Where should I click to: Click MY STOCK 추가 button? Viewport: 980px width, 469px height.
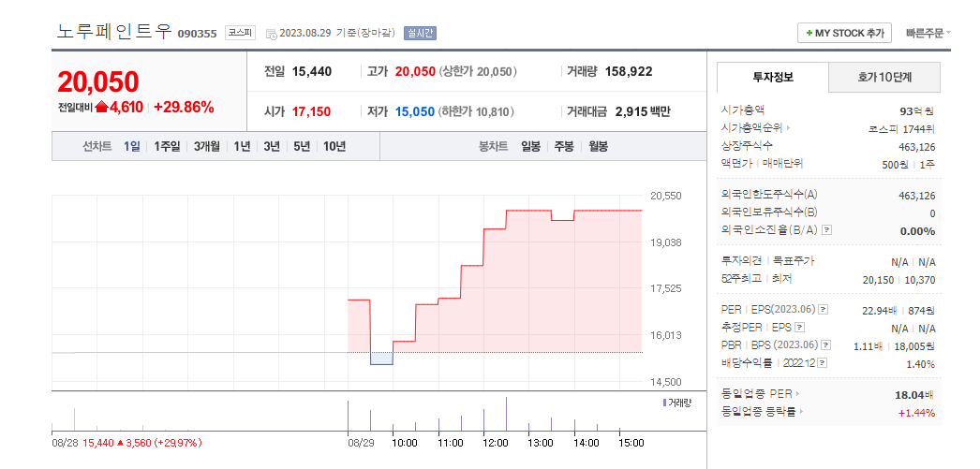[844, 34]
